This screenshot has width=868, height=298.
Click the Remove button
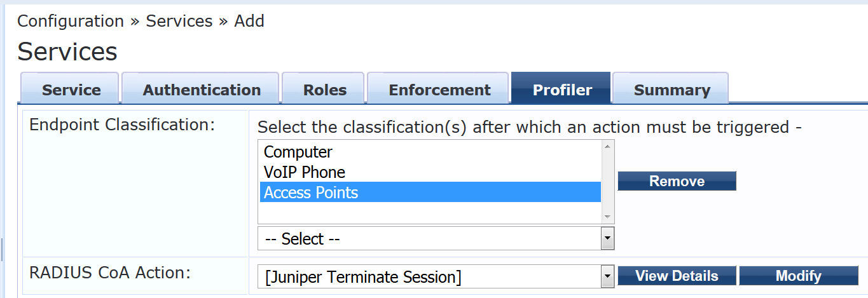coord(677,181)
